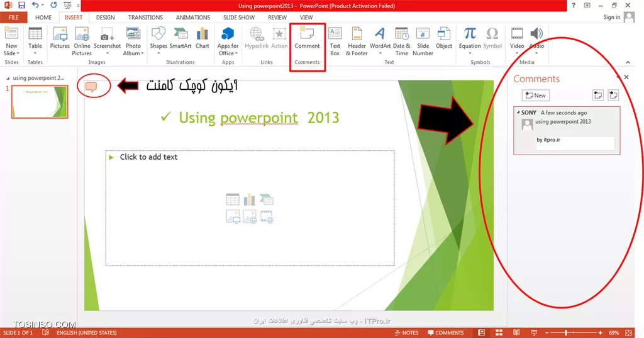
Task: Insert Chart via content placeholder icon
Action: coord(249,199)
